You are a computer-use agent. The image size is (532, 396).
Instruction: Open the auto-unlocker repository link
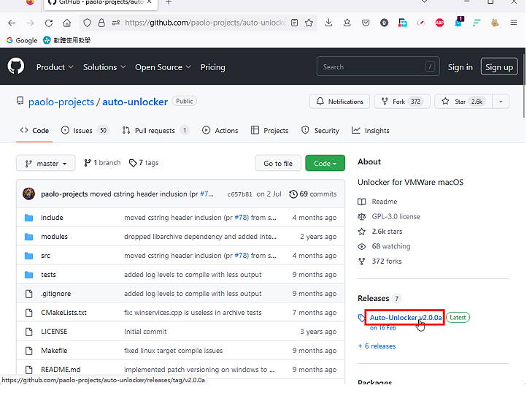coord(135,102)
